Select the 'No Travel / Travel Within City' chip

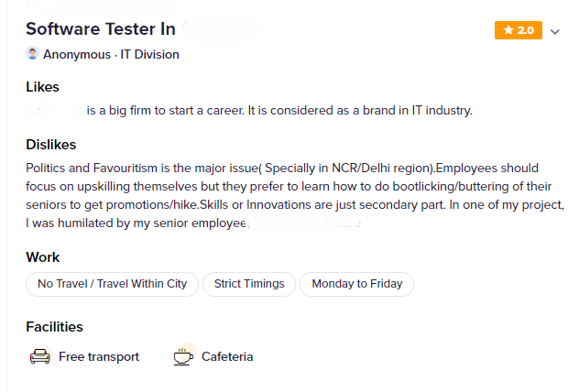112,284
